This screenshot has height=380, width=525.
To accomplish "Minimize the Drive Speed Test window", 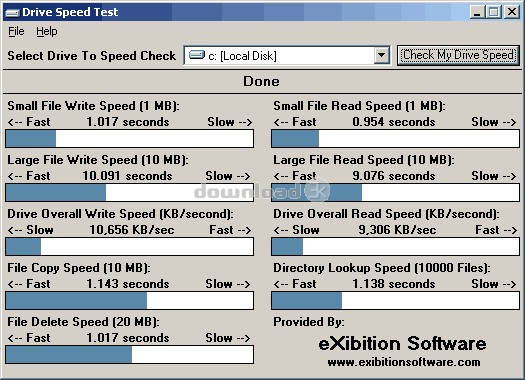I will (x=477, y=12).
